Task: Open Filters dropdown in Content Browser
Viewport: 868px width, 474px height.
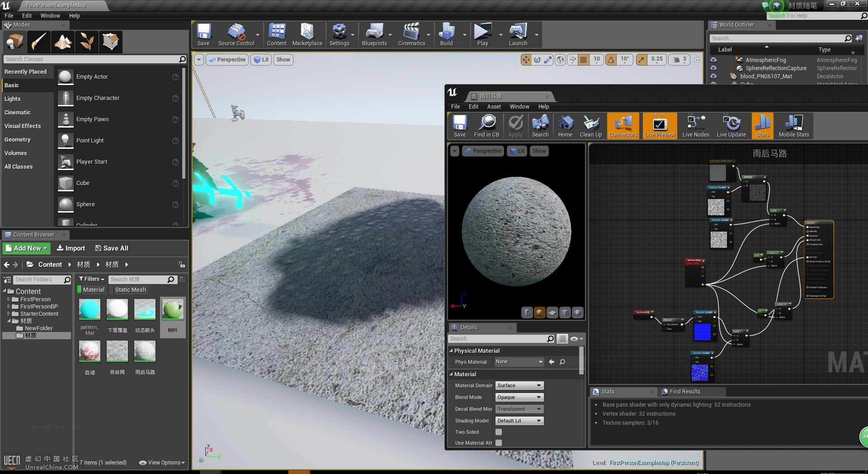Action: [91, 279]
